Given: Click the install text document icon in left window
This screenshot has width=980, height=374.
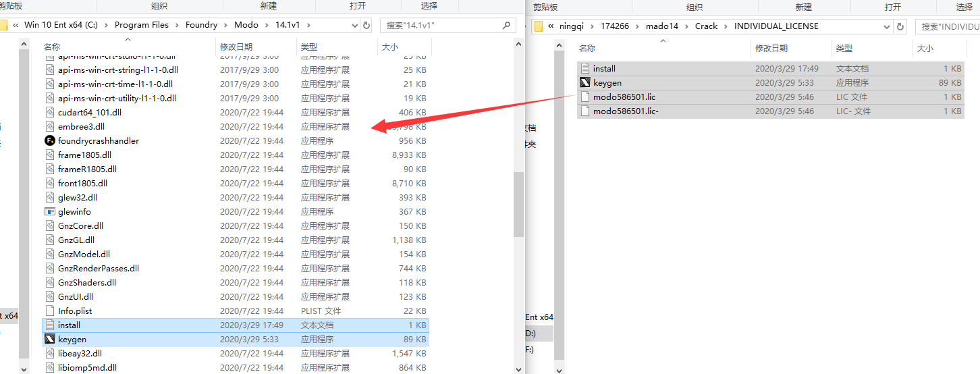Looking at the screenshot, I should point(49,325).
